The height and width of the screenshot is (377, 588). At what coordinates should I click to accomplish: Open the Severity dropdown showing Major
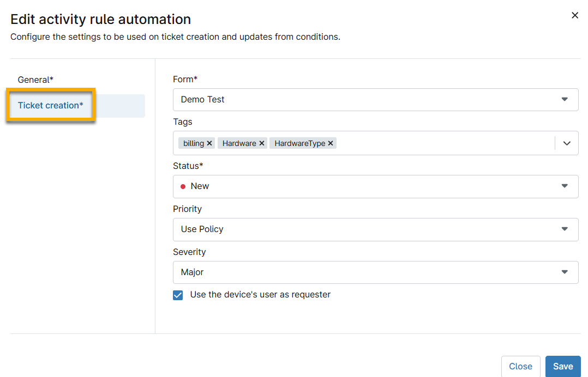tap(565, 272)
